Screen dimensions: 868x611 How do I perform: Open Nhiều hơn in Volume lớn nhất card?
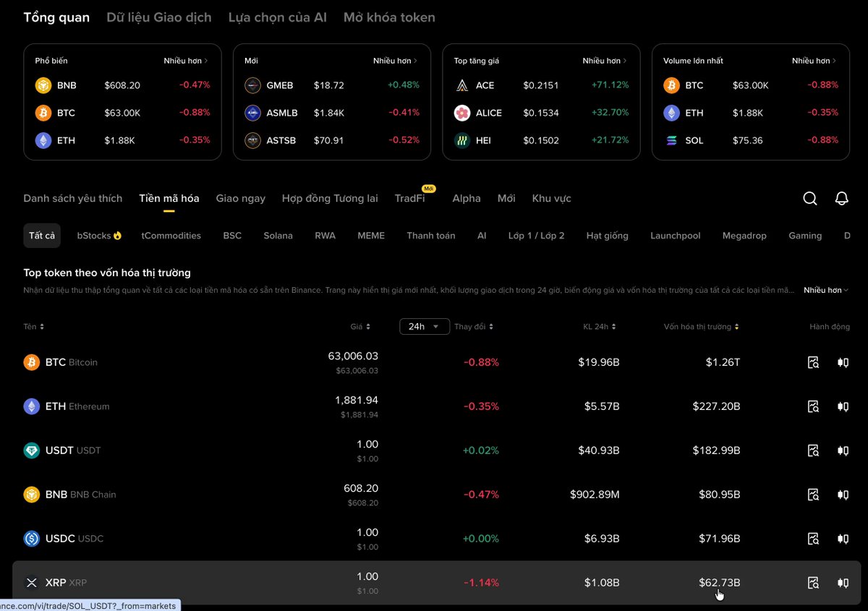(x=814, y=61)
